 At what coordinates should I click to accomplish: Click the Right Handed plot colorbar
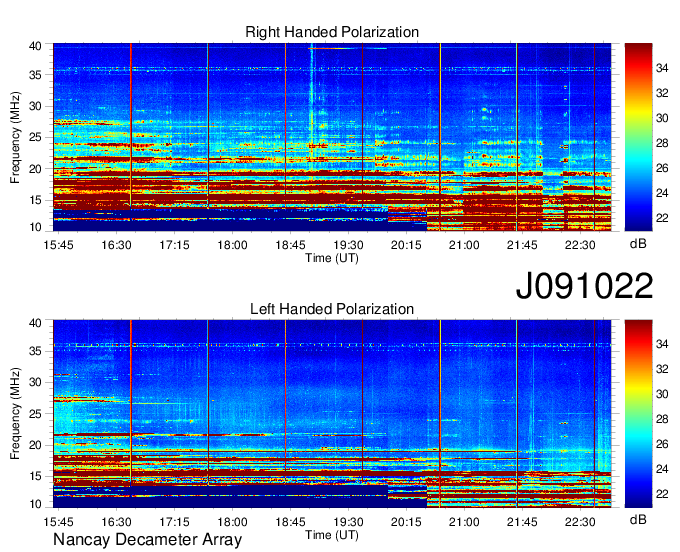(x=638, y=137)
